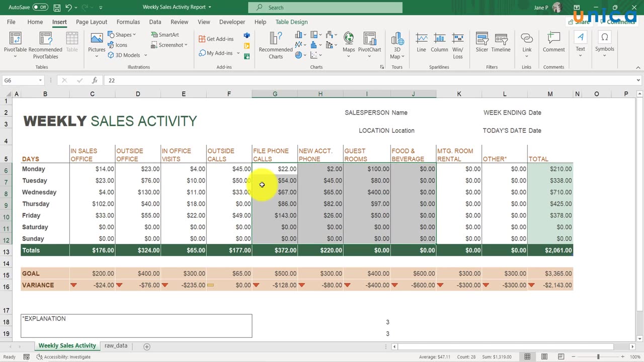Open the Formulas tab
This screenshot has width=644, height=362.
click(x=128, y=22)
